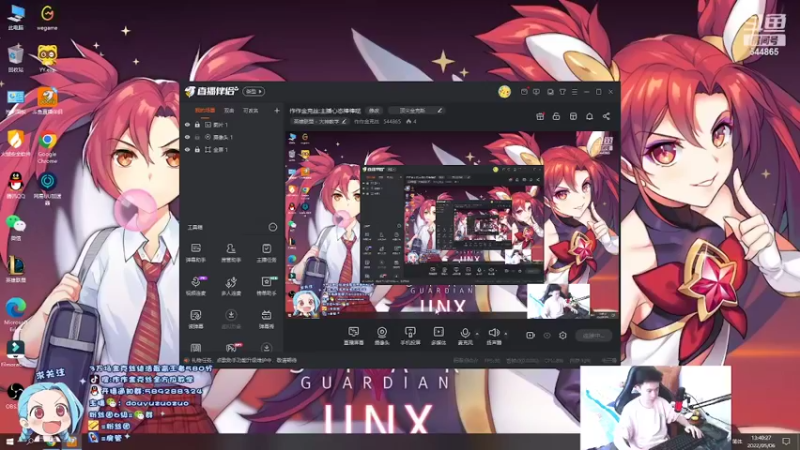Click the microphone icon in bottom bar
800x450 pixels.
tap(465, 334)
